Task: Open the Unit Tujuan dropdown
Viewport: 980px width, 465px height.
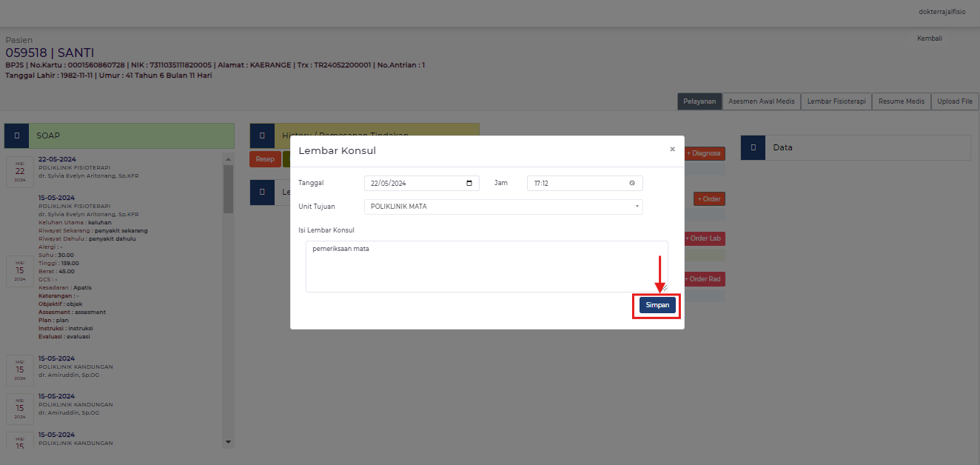Action: [503, 207]
